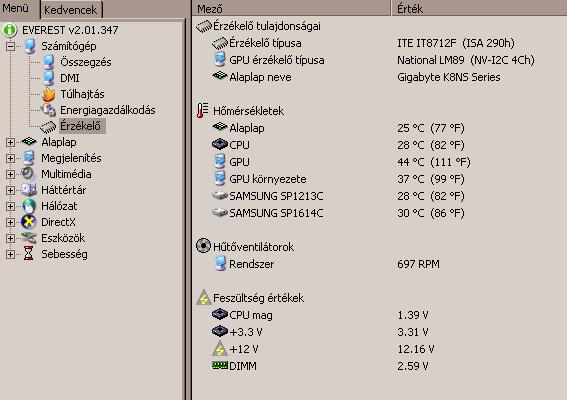Click the DirectX logo icon

click(29, 222)
